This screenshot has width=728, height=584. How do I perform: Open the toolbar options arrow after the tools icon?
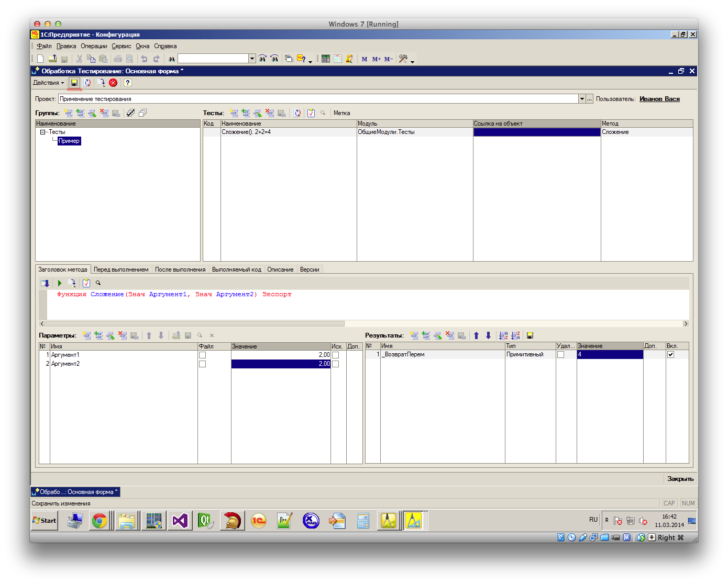[x=413, y=61]
